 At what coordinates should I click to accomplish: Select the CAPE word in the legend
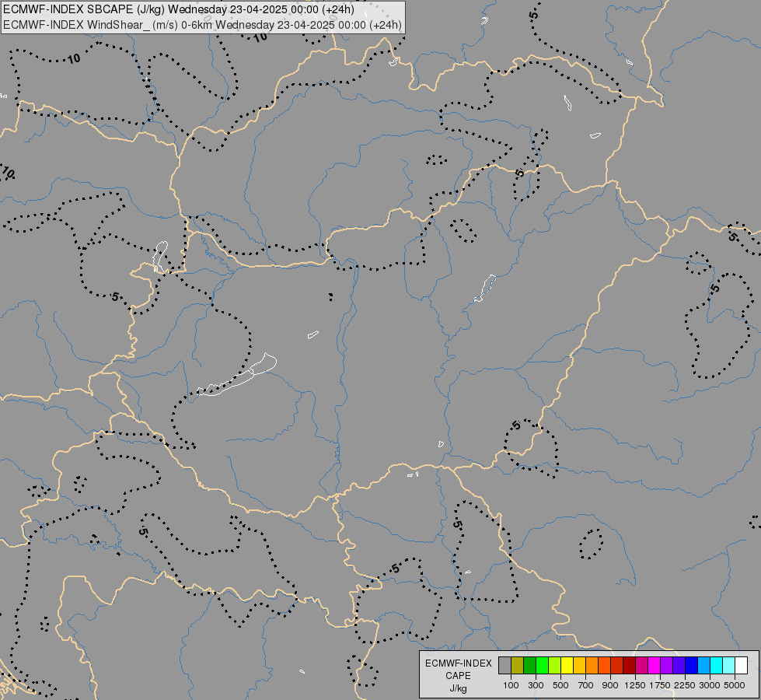pyautogui.click(x=458, y=676)
